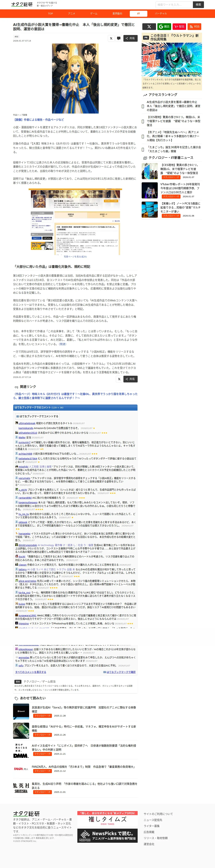Click the NewsPicks banner in footer
The image size is (215, 868).
(x=107, y=836)
